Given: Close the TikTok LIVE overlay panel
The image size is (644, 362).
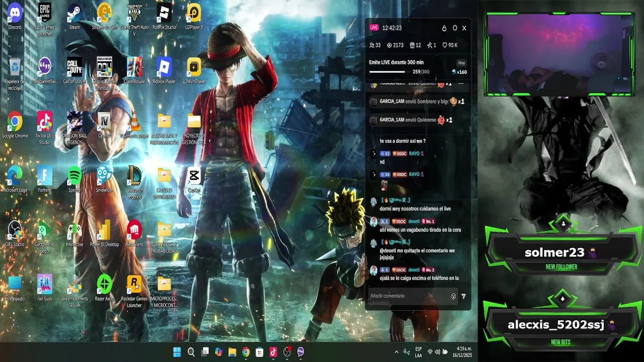Looking at the screenshot, I should tap(464, 28).
